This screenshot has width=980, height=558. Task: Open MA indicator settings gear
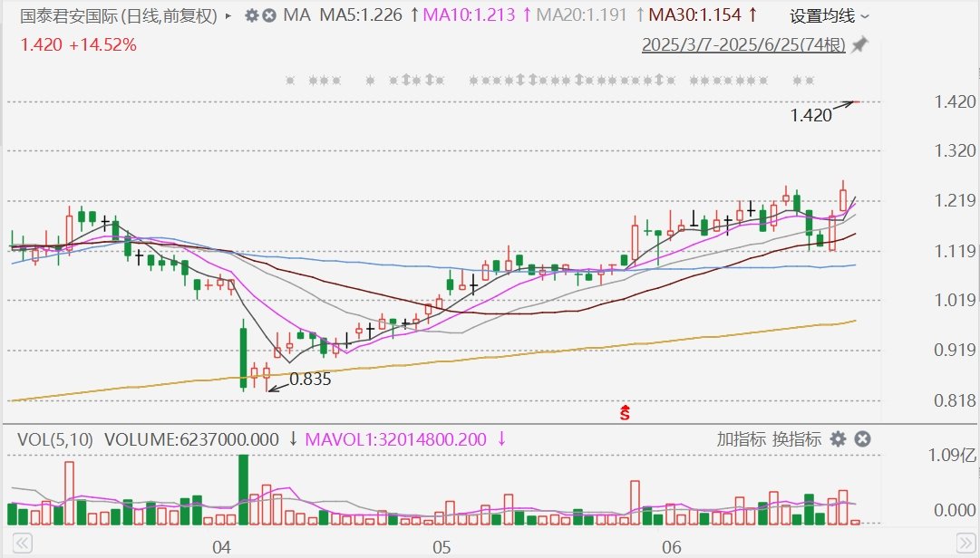[x=251, y=15]
